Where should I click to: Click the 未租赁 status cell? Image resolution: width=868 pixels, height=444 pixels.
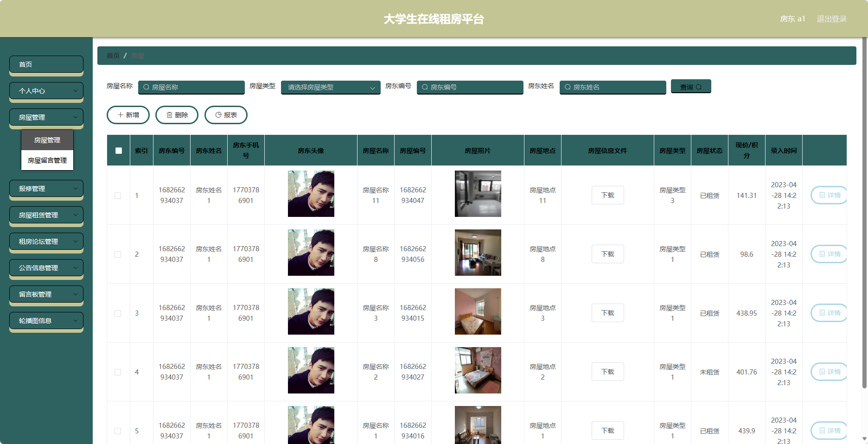pyautogui.click(x=709, y=372)
